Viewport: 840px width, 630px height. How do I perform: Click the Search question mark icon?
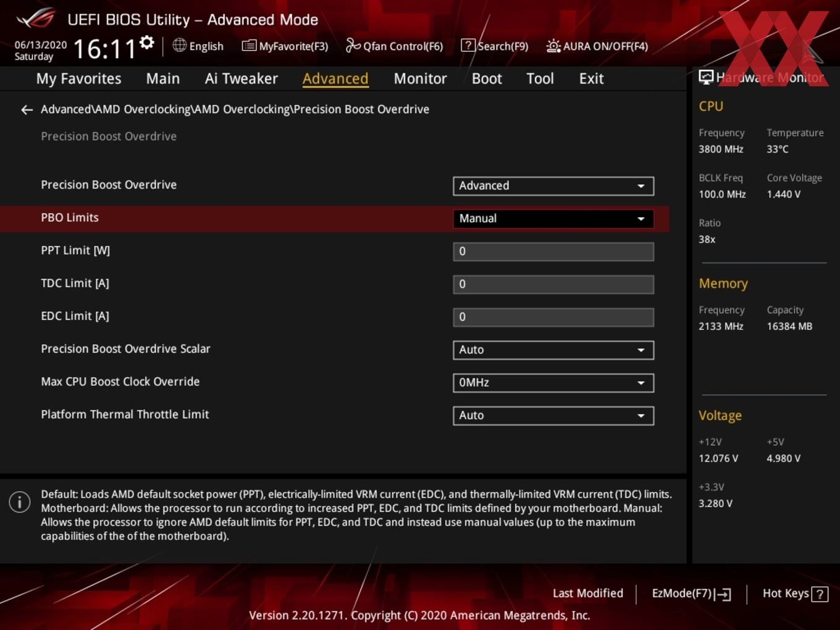pyautogui.click(x=468, y=45)
